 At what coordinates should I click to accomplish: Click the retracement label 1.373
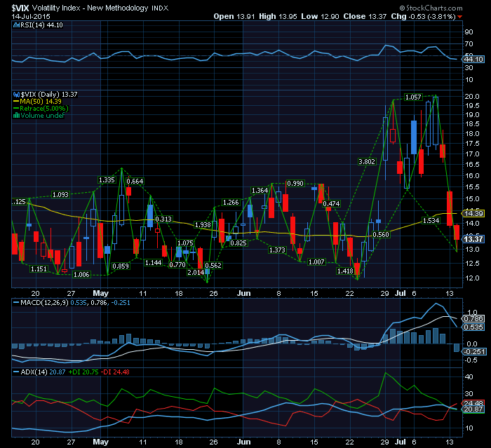point(277,250)
